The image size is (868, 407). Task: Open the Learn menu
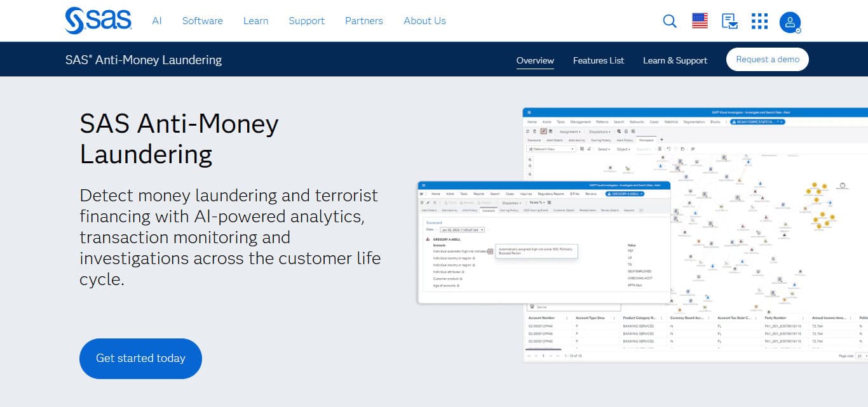point(255,20)
